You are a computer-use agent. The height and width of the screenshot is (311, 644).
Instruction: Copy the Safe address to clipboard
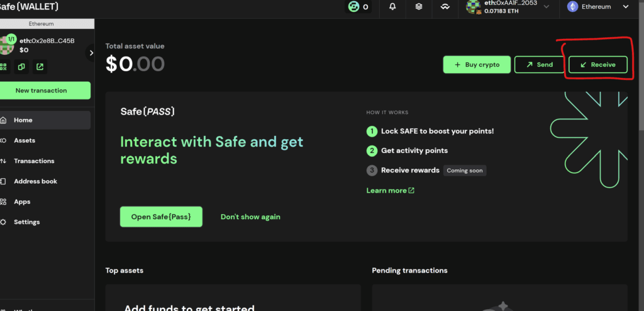point(22,66)
